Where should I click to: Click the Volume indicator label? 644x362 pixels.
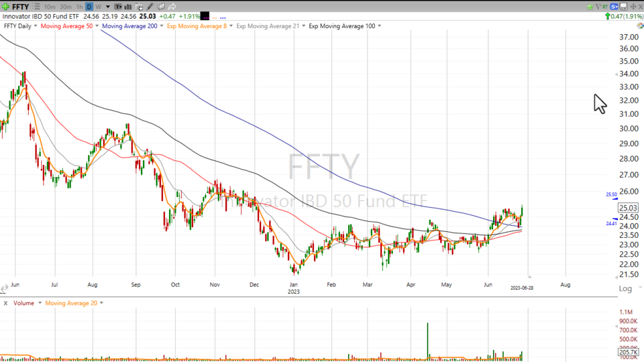[x=24, y=303]
